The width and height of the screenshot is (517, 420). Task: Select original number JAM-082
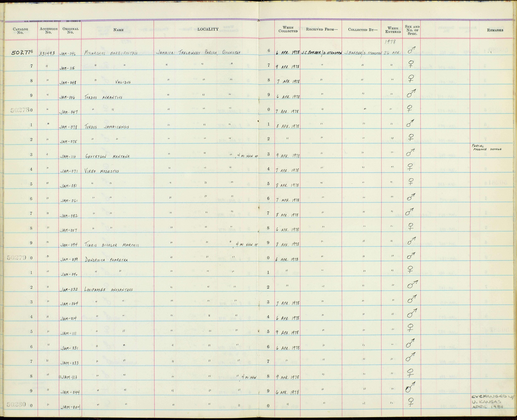point(69,216)
